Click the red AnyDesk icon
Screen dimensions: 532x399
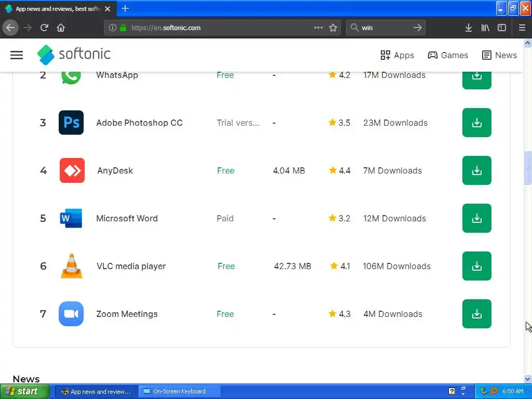click(72, 170)
